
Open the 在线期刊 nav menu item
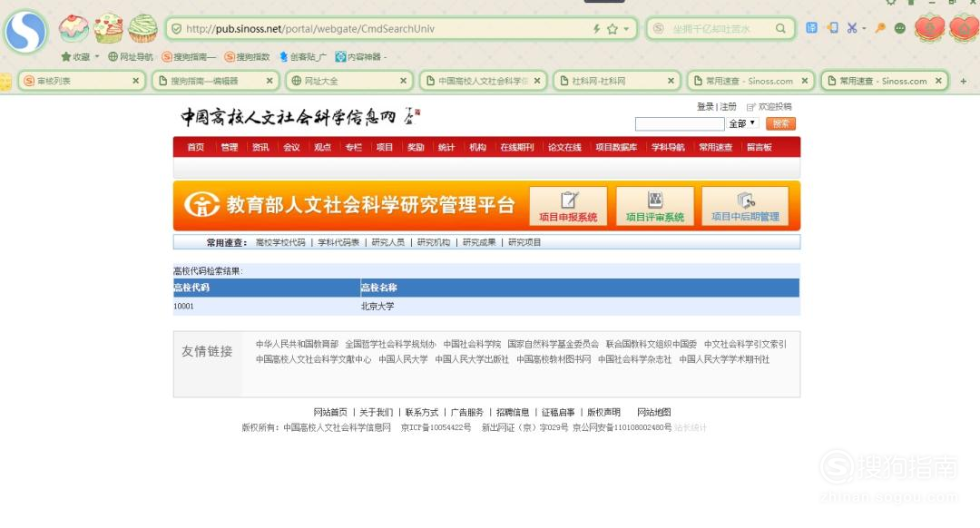tap(517, 148)
